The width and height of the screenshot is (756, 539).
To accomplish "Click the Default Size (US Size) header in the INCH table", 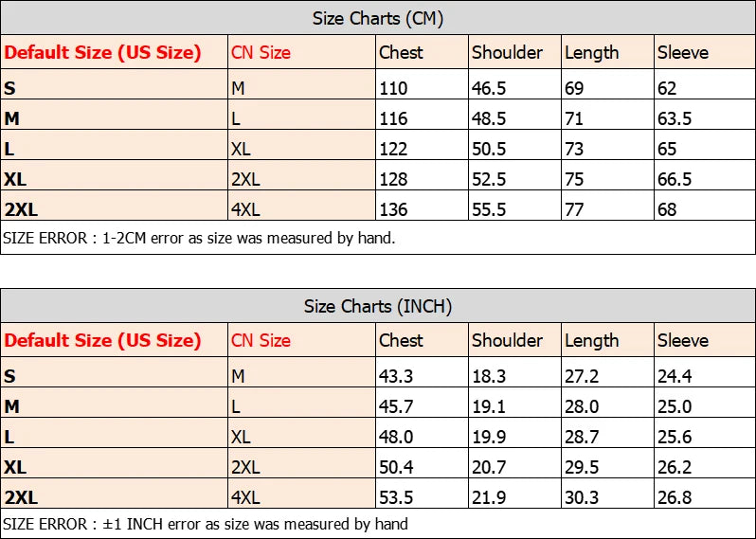I will (102, 340).
